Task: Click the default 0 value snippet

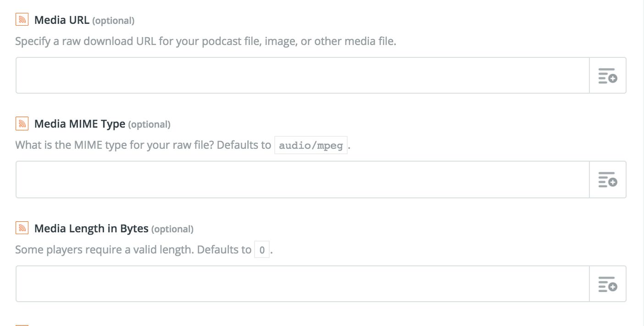Action: pos(262,250)
